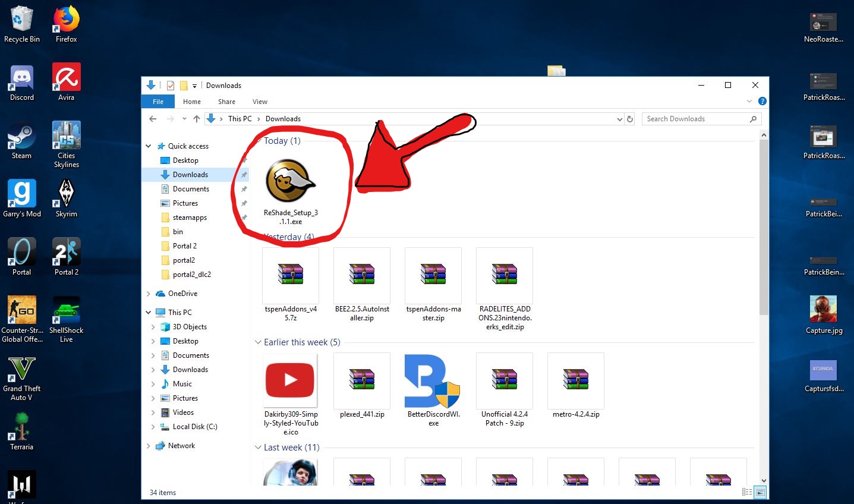Collapse the Last week group

(258, 448)
